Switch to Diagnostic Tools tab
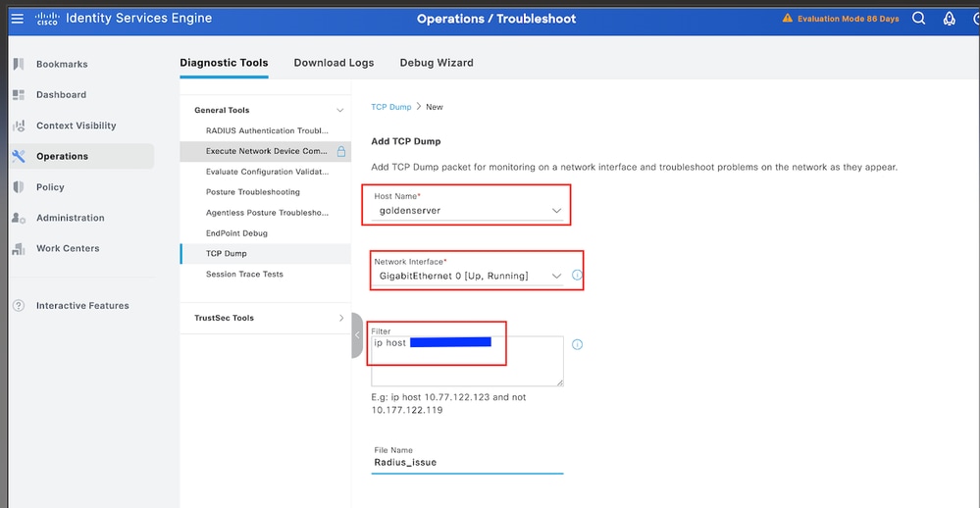 [224, 63]
